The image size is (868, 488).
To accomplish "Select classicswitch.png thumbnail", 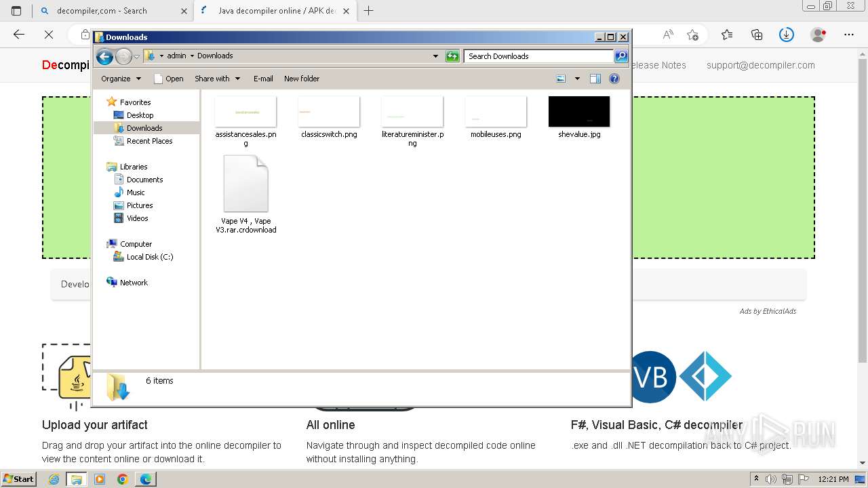I will pyautogui.click(x=329, y=112).
